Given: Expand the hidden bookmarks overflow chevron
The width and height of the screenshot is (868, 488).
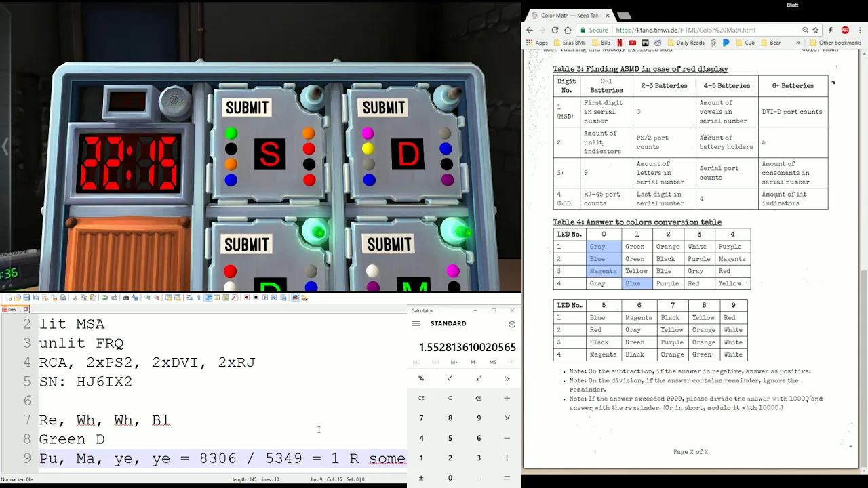Looking at the screenshot, I should 797,43.
